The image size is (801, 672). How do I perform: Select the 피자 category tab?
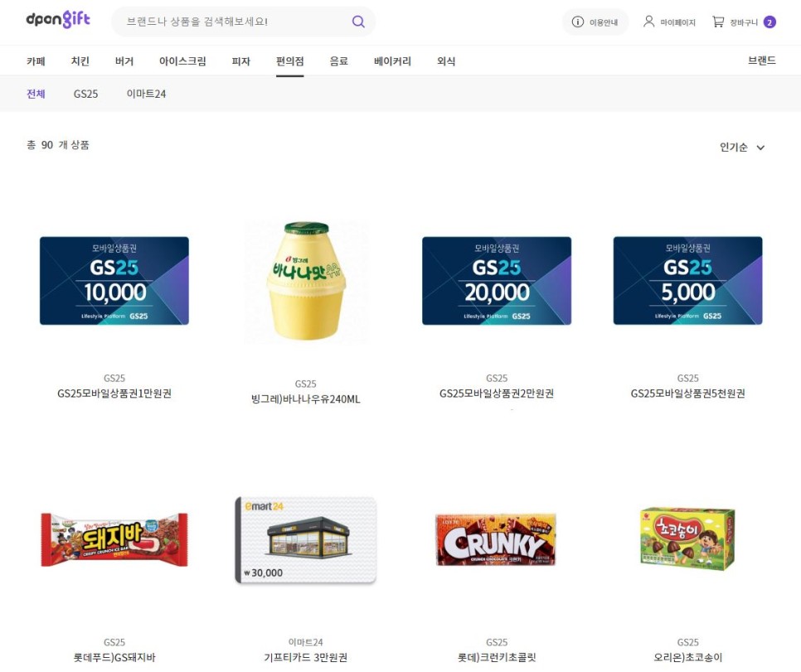click(241, 61)
